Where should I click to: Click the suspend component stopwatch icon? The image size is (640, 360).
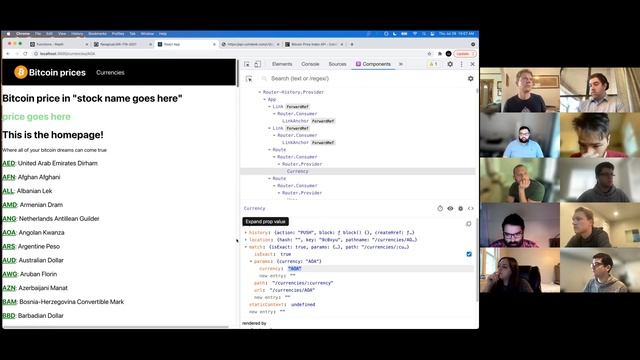pyautogui.click(x=440, y=208)
